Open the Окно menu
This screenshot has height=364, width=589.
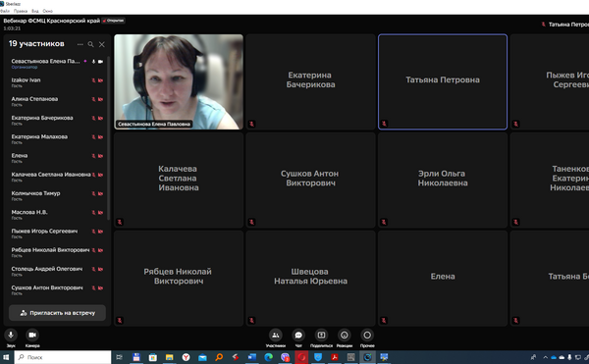[x=48, y=11]
